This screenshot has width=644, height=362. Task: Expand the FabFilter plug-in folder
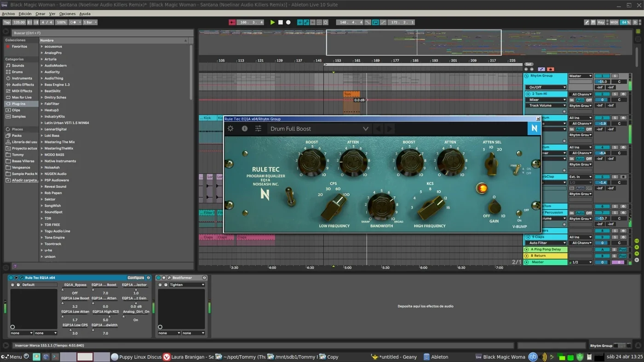point(51,104)
